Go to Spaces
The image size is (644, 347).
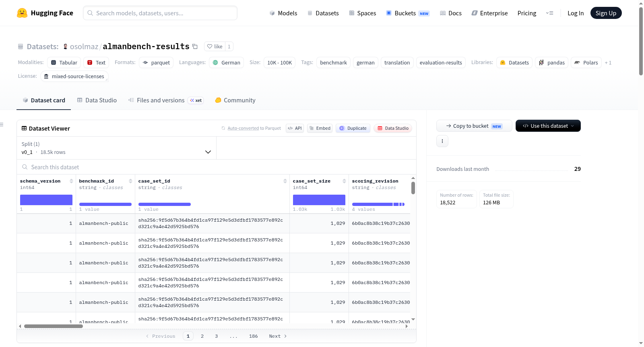363,13
